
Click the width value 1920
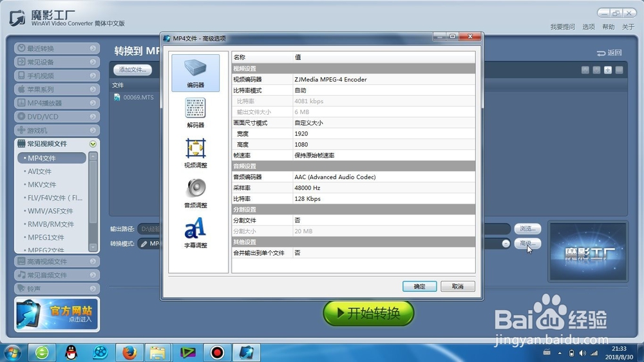(301, 133)
